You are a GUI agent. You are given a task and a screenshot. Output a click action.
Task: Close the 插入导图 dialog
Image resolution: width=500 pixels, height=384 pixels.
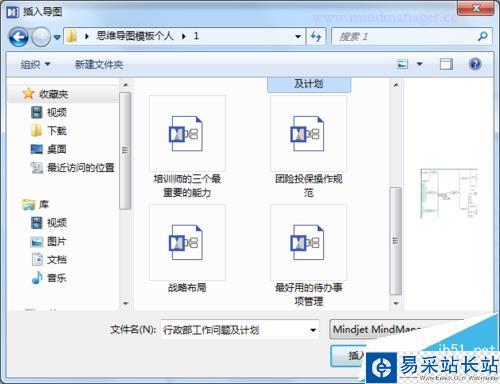(x=476, y=8)
